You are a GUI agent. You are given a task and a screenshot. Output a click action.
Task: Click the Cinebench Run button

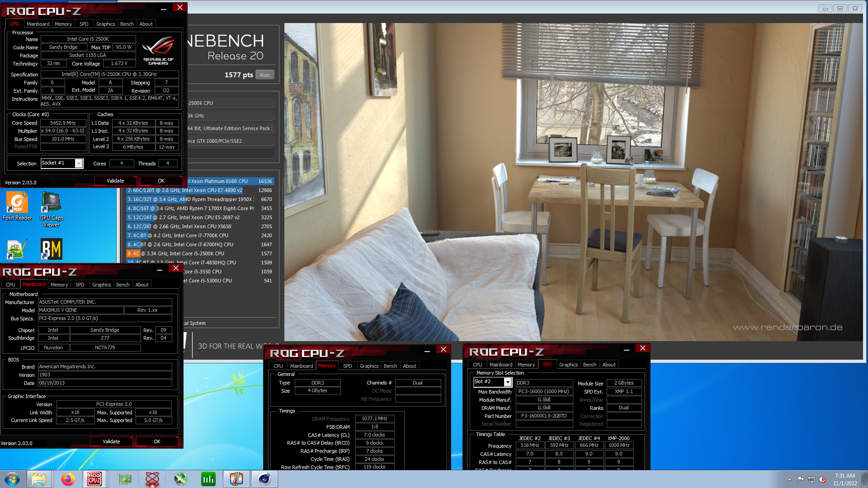click(265, 75)
